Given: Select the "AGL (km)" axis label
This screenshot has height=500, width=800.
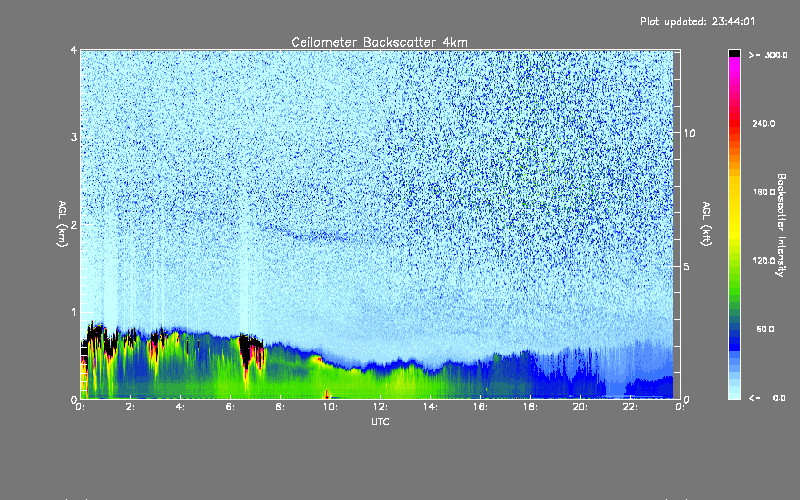Looking at the screenshot, I should coord(62,224).
